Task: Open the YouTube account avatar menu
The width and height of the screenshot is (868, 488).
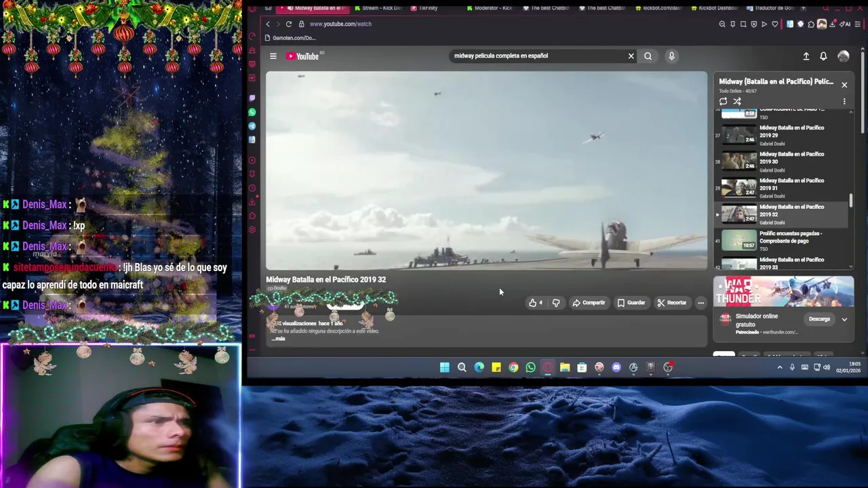Action: 843,56
